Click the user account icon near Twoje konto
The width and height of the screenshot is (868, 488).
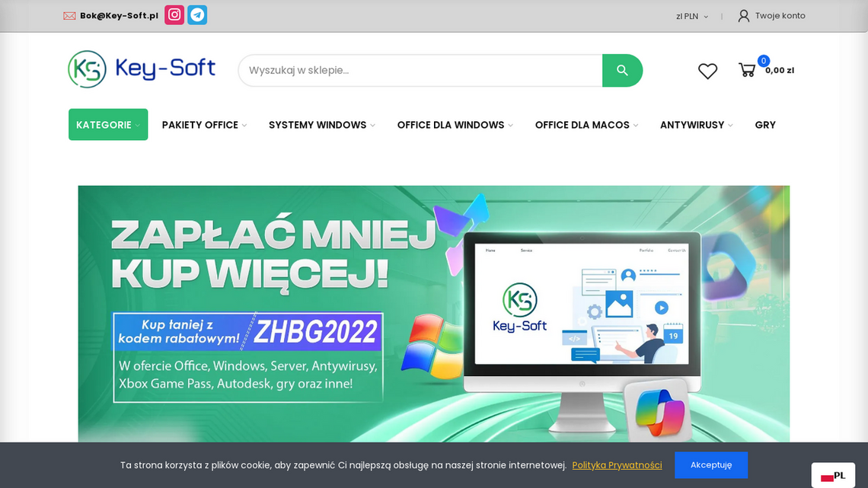(742, 15)
